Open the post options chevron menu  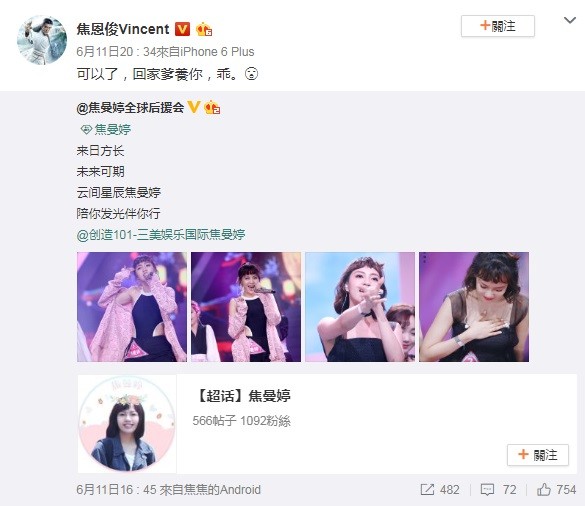(x=569, y=20)
